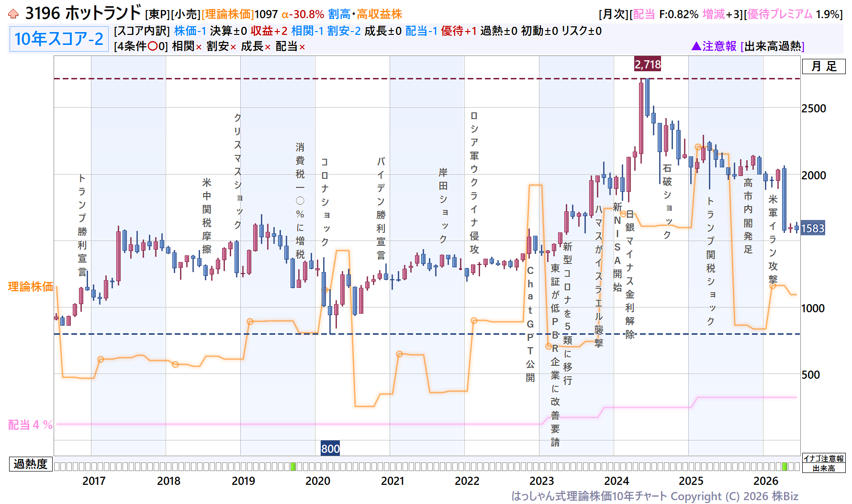
Task: Click the 優待+1 score item
Action: click(x=459, y=31)
